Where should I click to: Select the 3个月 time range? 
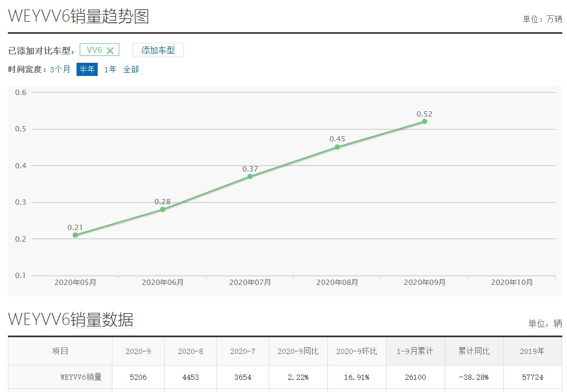[x=60, y=69]
